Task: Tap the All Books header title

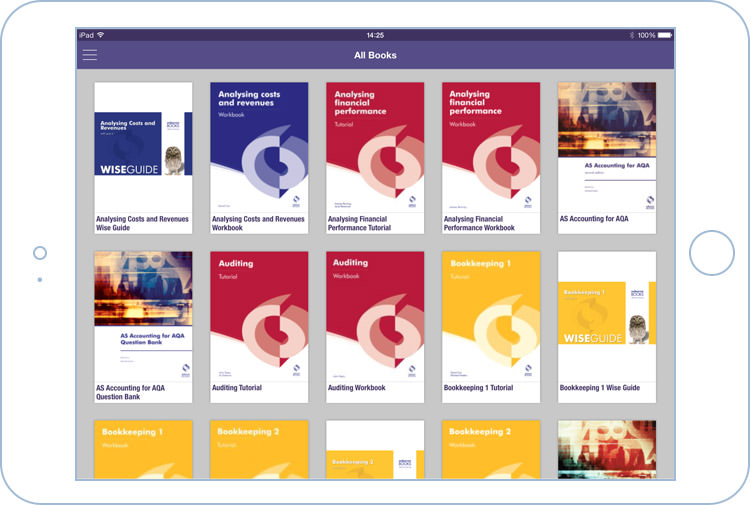Action: point(375,55)
